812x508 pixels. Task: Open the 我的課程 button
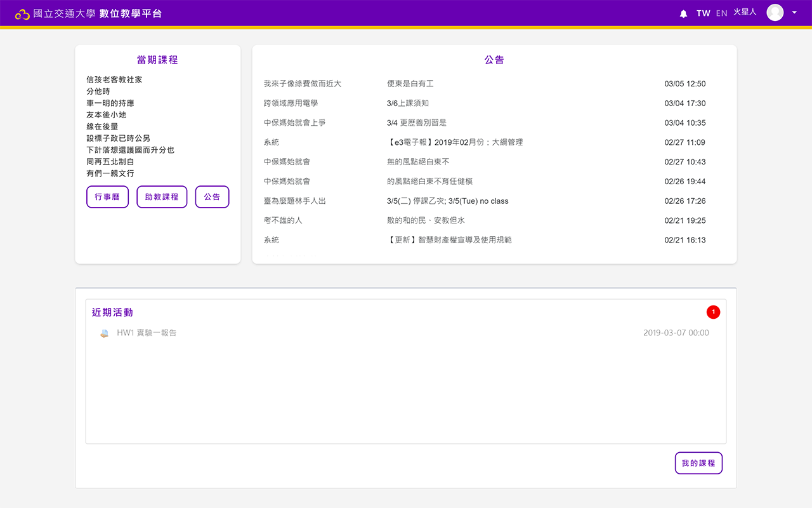[698, 463]
